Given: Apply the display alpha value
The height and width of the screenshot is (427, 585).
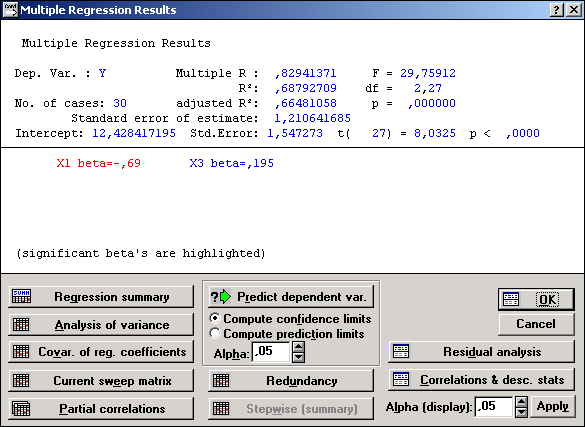Looking at the screenshot, I should 553,406.
